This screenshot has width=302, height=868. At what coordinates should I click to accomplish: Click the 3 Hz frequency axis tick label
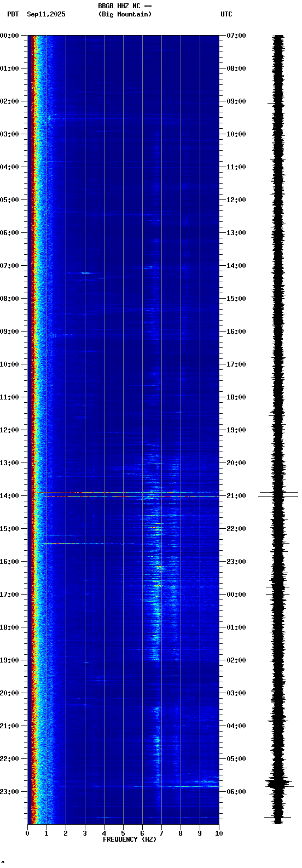point(85,833)
